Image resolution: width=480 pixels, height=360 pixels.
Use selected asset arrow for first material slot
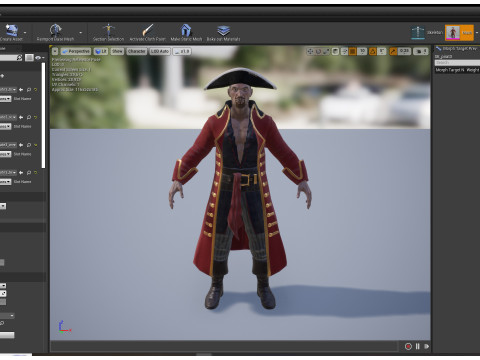21,89
